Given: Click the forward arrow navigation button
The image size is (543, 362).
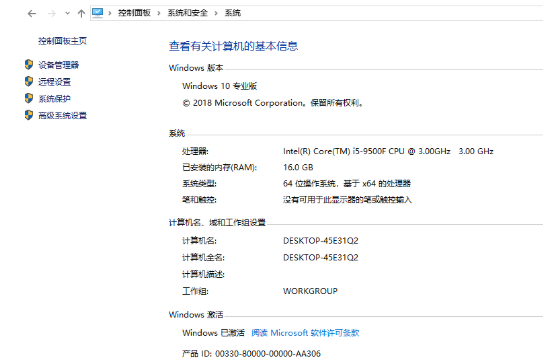Looking at the screenshot, I should click(52, 14).
